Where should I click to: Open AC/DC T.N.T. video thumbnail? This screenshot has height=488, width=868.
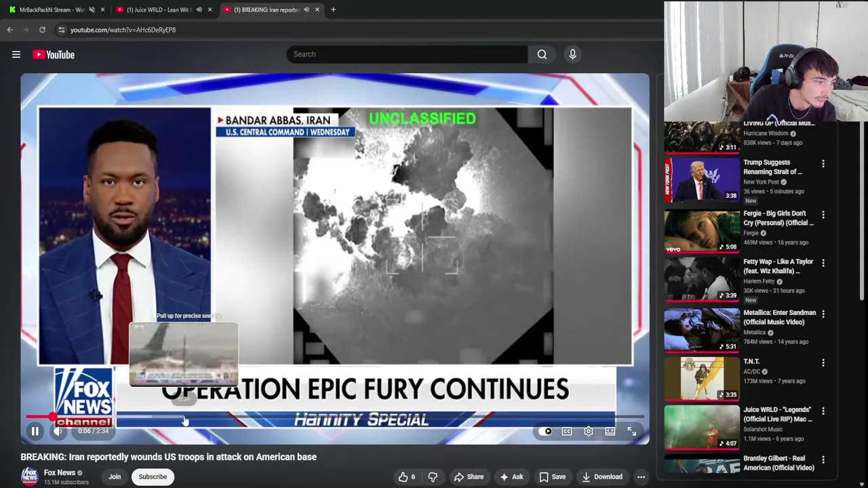pyautogui.click(x=702, y=379)
